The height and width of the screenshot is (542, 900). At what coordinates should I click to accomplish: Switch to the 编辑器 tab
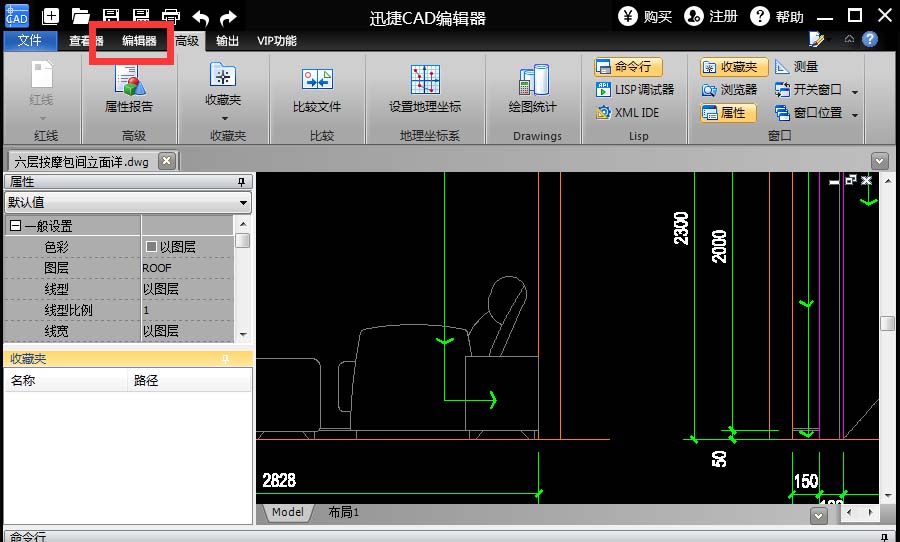[x=139, y=41]
